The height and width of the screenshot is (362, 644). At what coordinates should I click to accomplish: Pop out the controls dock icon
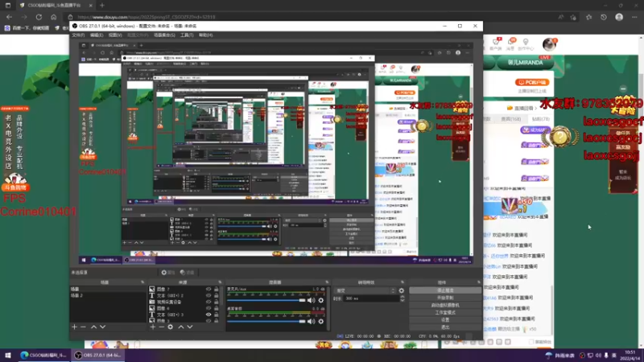[x=478, y=282]
